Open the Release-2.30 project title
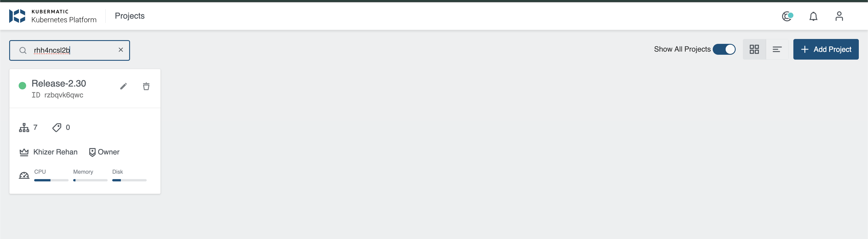Image resolution: width=868 pixels, height=239 pixels. click(59, 83)
